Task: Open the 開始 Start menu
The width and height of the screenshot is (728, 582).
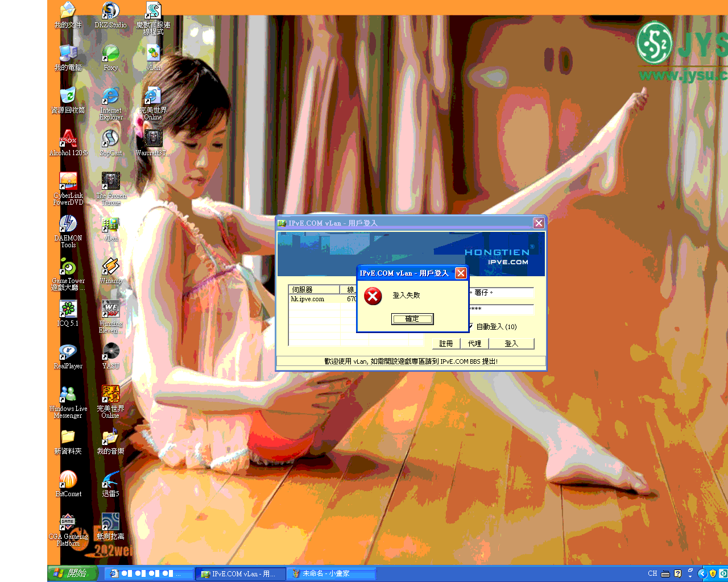Action: pos(73,573)
